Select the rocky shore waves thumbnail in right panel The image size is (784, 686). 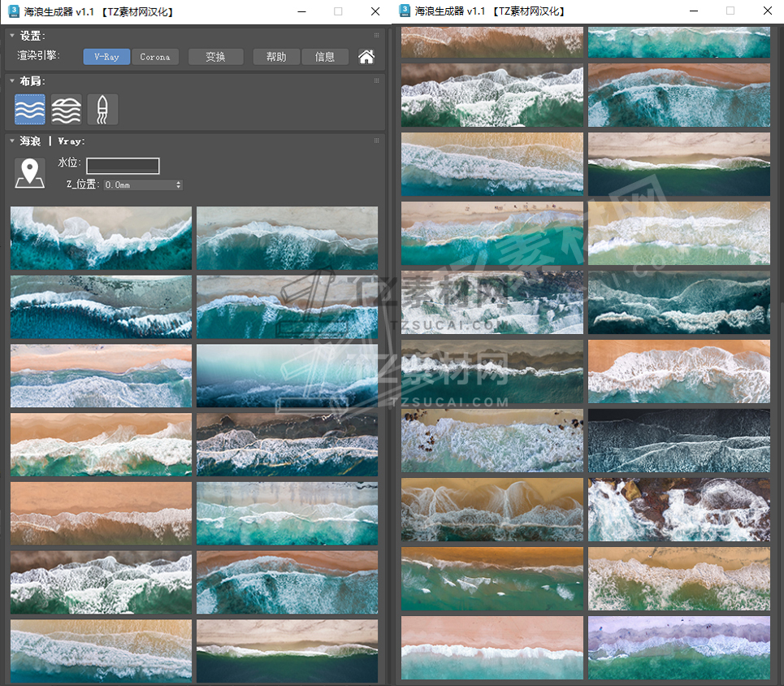(678, 510)
